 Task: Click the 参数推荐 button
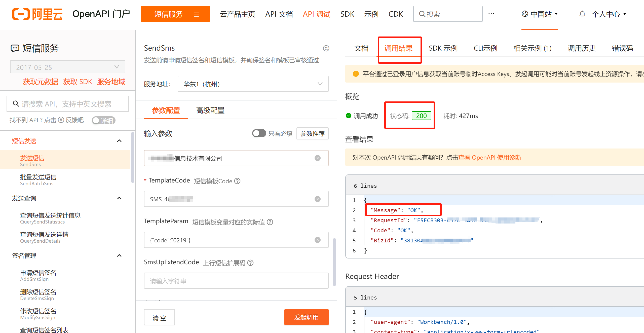(x=313, y=133)
